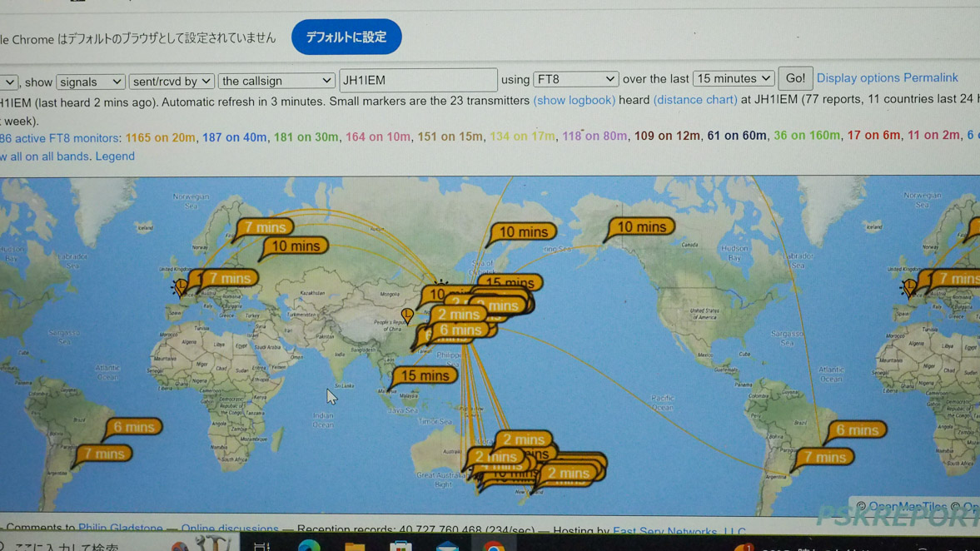Click the 10 mins marker over northern Canada
The width and height of the screenshot is (980, 551).
641,227
